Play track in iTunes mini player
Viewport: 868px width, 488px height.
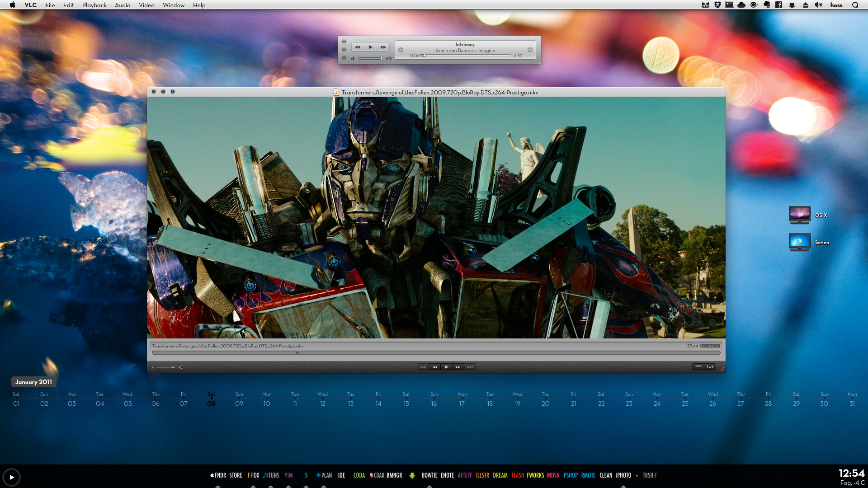click(x=370, y=47)
